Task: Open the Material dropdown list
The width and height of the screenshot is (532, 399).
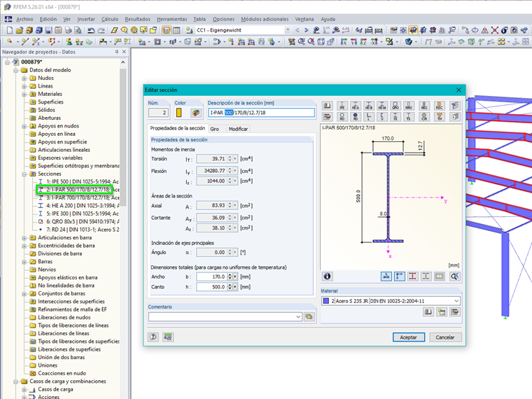Action: 456,300
